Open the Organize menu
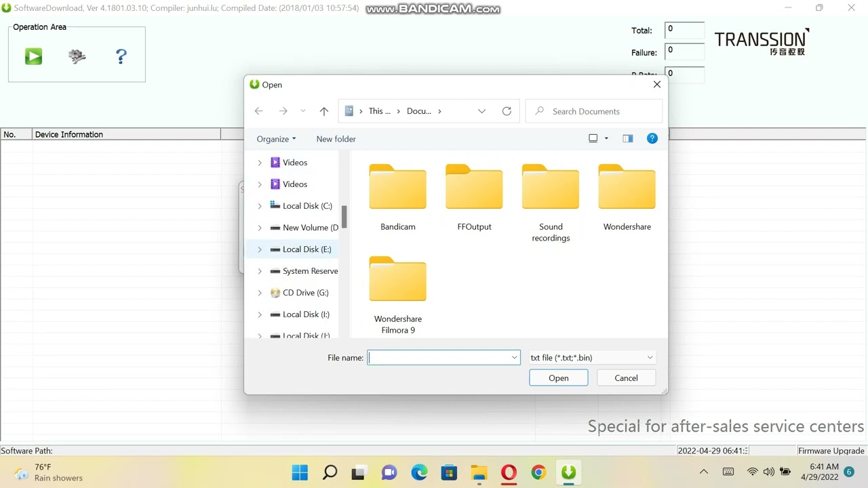 pyautogui.click(x=276, y=139)
